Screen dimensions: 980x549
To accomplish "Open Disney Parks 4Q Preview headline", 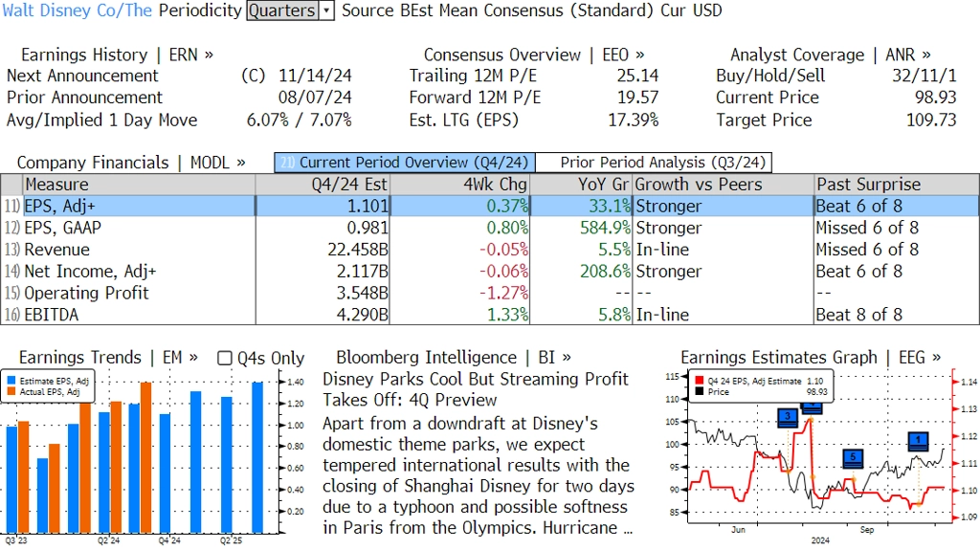I will [476, 389].
